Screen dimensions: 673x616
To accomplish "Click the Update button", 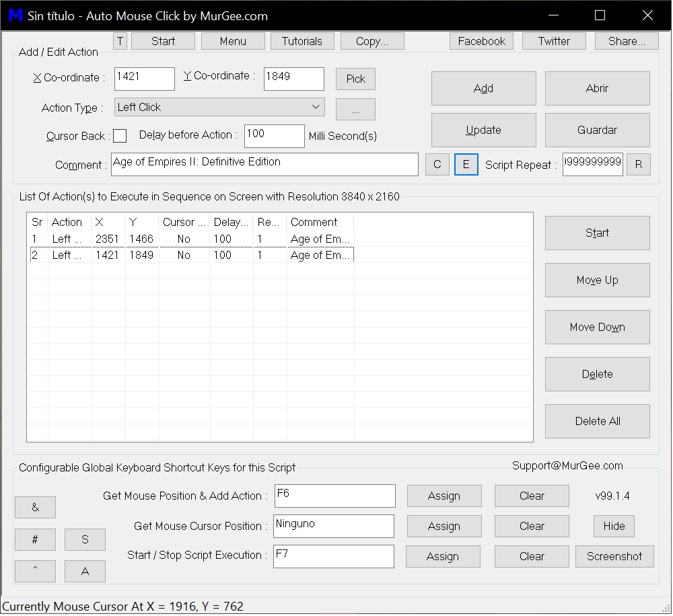I will click(484, 130).
